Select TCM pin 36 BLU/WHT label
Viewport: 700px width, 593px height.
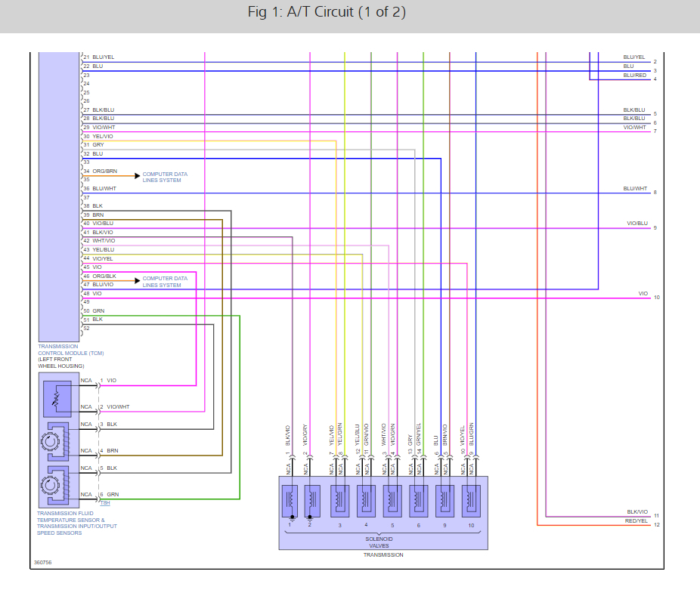(x=100, y=188)
